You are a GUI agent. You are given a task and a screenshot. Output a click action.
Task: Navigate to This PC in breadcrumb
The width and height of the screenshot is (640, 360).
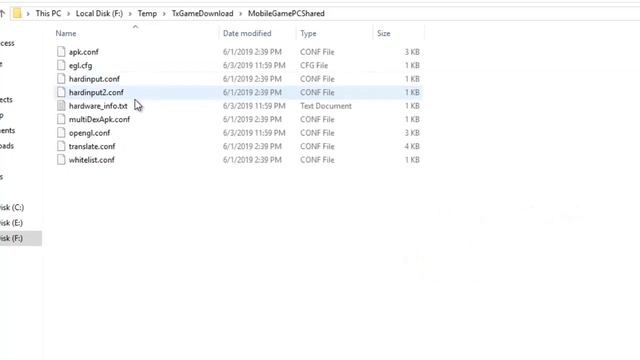click(48, 13)
